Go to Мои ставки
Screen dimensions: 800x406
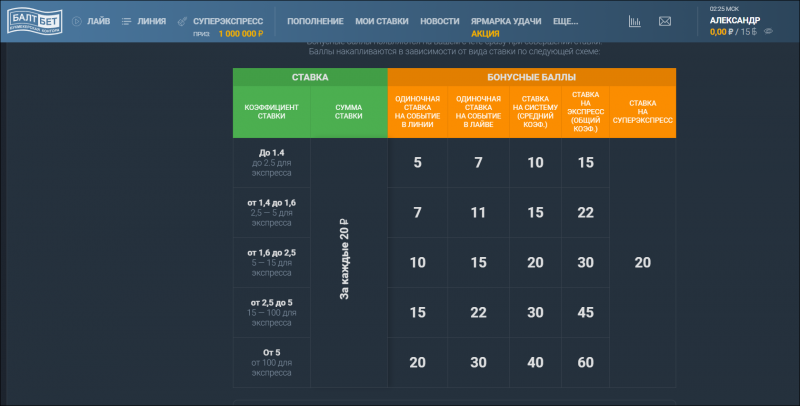tap(382, 21)
